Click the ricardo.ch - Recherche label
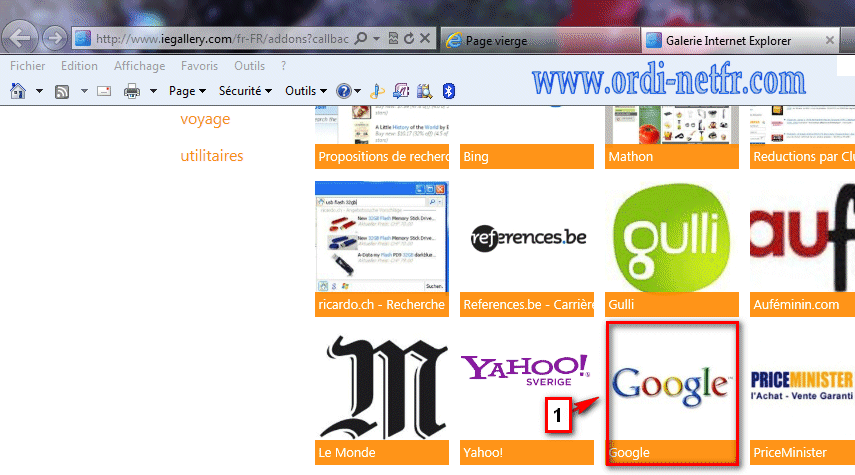This screenshot has height=475, width=855. (382, 304)
